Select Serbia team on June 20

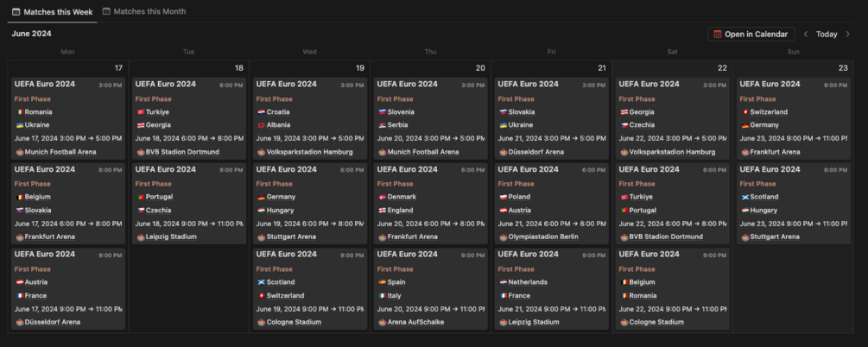coord(398,125)
